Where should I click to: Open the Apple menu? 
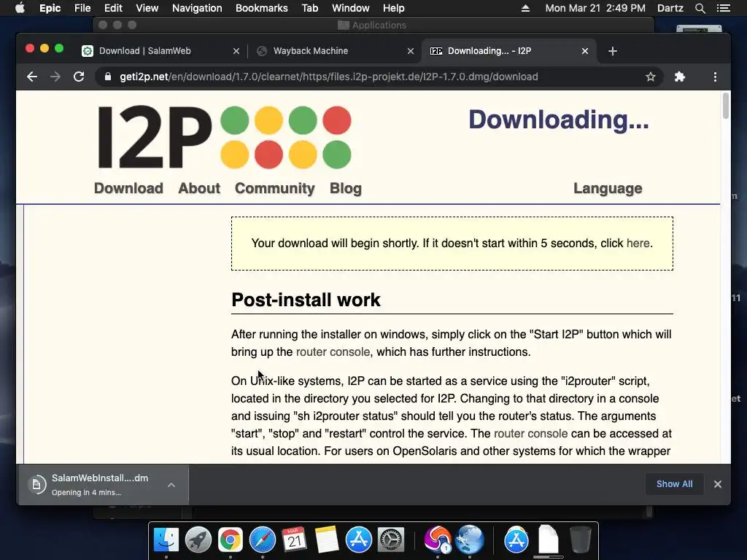coord(20,8)
